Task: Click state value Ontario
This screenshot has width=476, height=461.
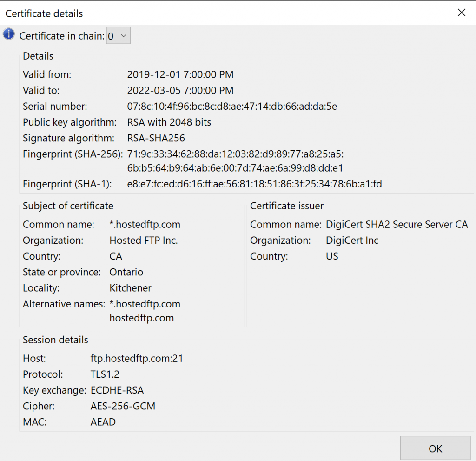Action: (126, 272)
